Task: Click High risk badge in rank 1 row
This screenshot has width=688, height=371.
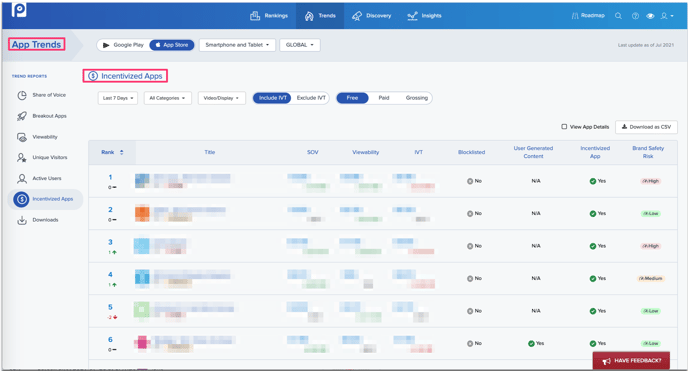Action: 651,181
